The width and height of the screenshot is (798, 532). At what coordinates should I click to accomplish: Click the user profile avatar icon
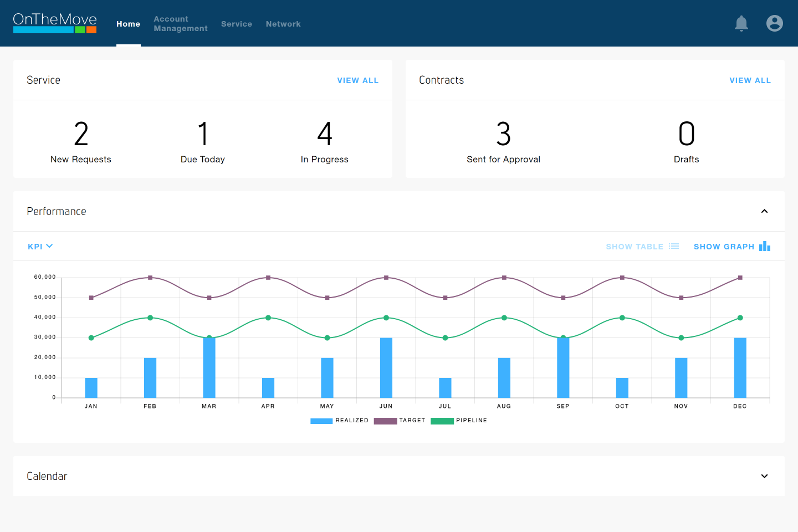(x=775, y=23)
